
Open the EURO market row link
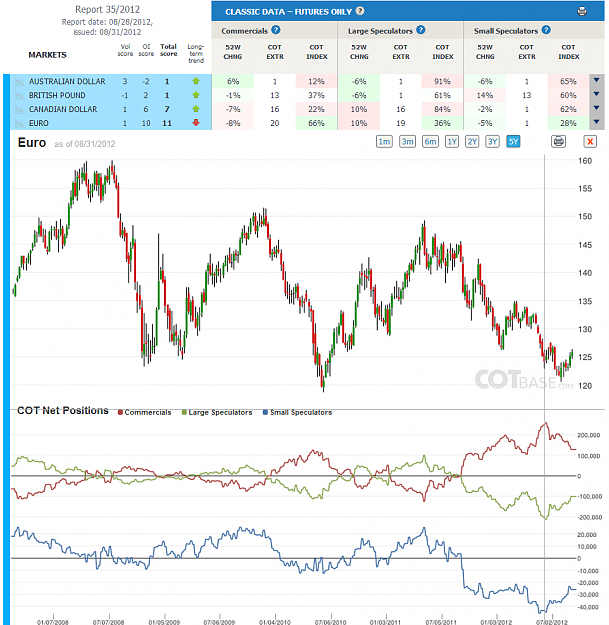tap(39, 123)
